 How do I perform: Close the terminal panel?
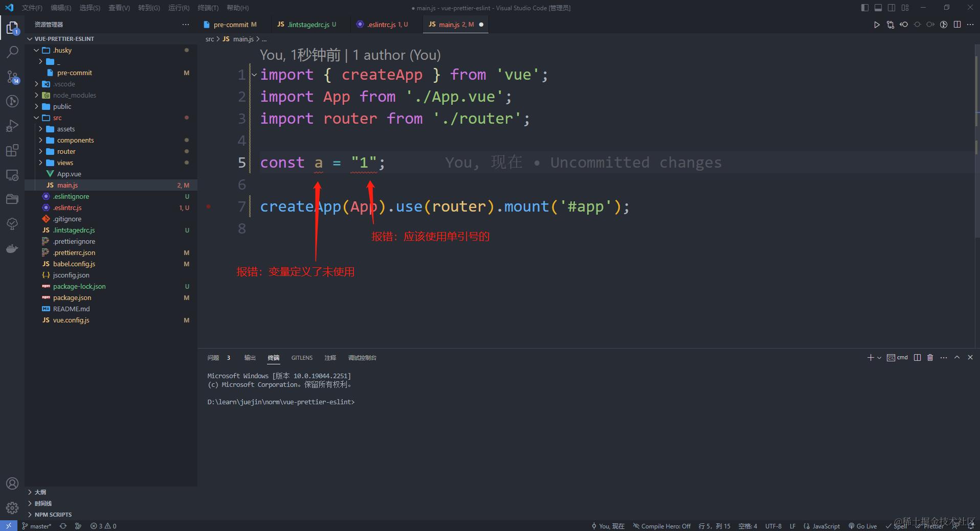(x=970, y=358)
